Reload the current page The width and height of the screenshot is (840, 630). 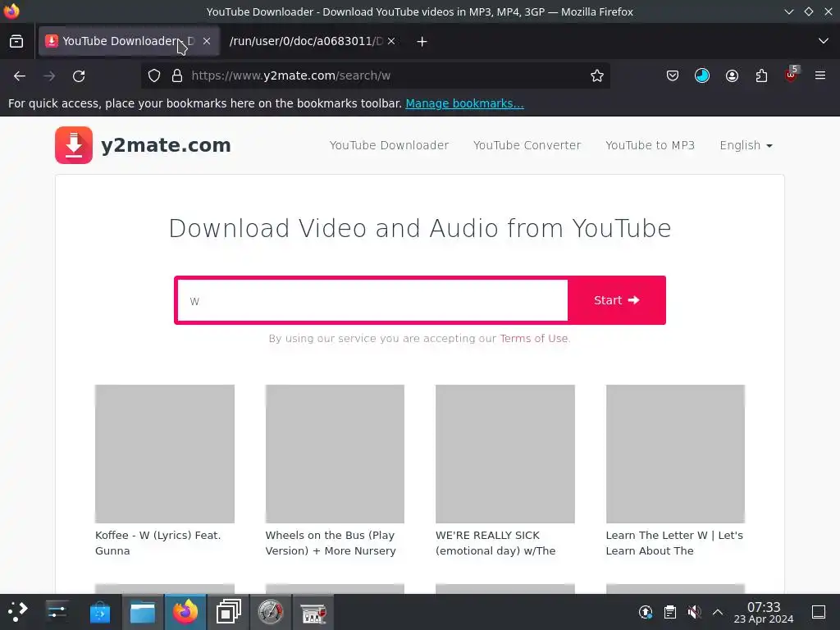79,76
